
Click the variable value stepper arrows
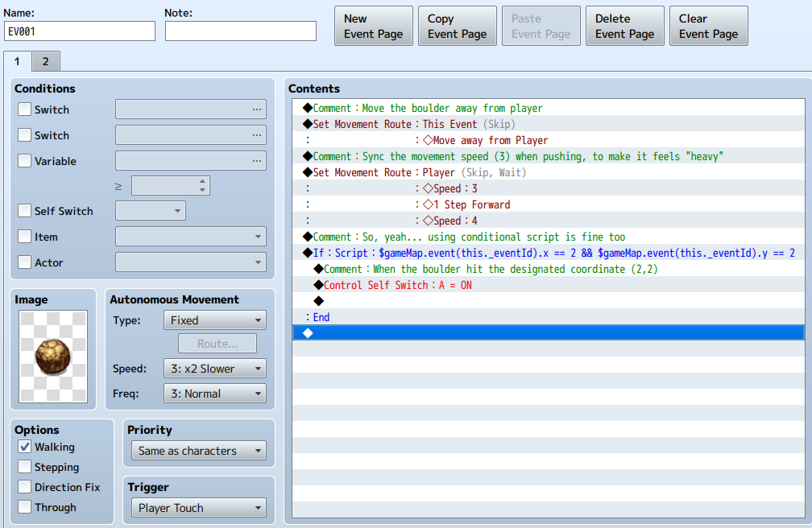point(202,186)
